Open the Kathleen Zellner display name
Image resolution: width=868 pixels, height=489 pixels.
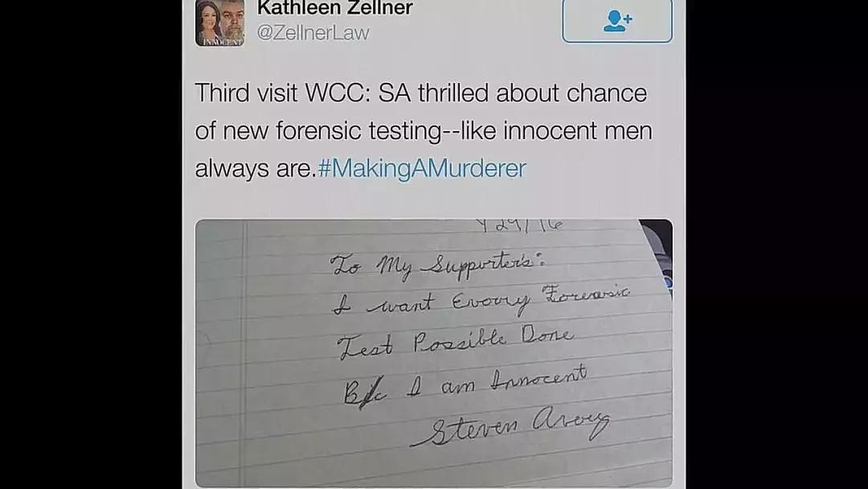335,8
